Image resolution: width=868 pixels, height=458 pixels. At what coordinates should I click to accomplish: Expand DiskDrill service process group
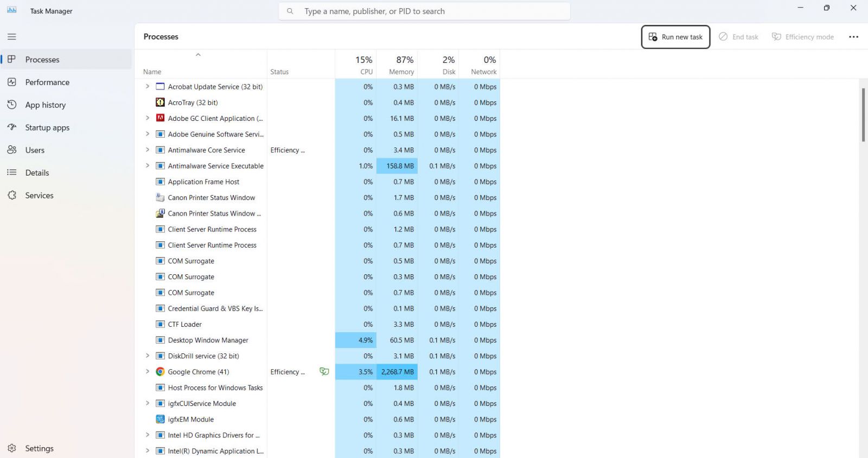pyautogui.click(x=147, y=356)
